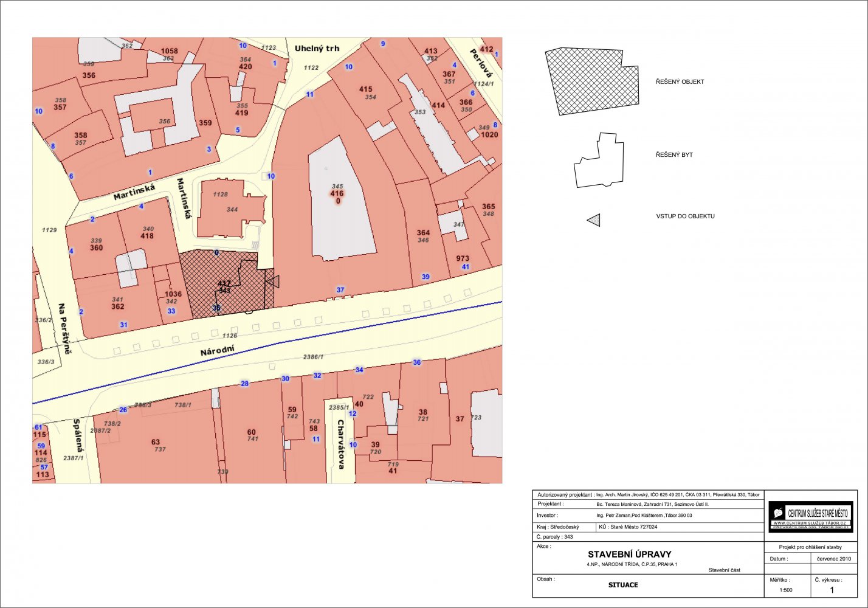Click the červenec 2010 date field
Screen dimensions: 868x608
833,559
